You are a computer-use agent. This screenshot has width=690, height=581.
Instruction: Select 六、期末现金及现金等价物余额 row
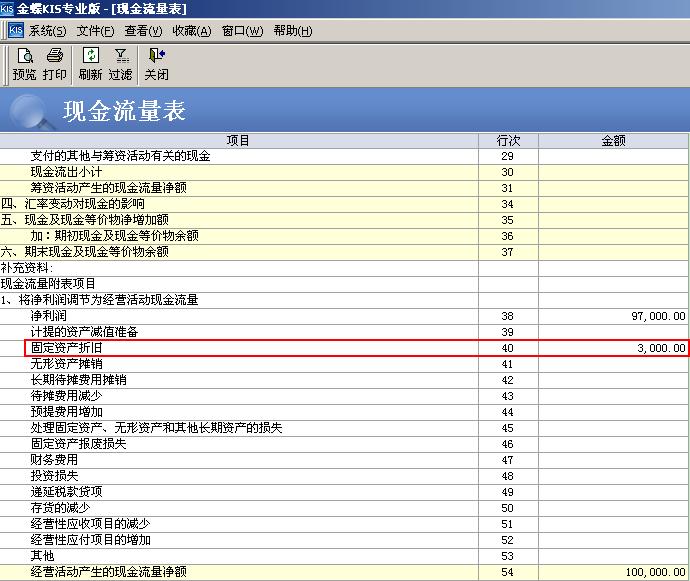344,252
